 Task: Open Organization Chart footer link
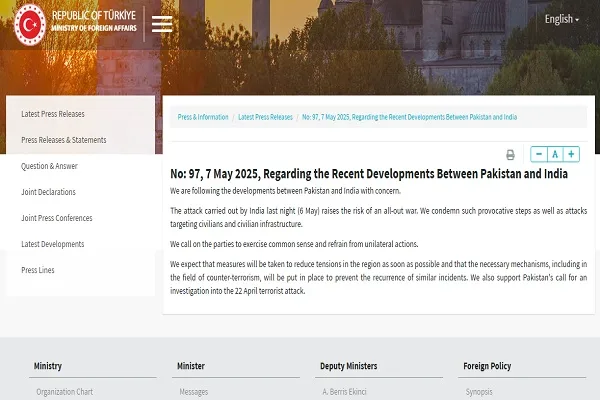65,392
